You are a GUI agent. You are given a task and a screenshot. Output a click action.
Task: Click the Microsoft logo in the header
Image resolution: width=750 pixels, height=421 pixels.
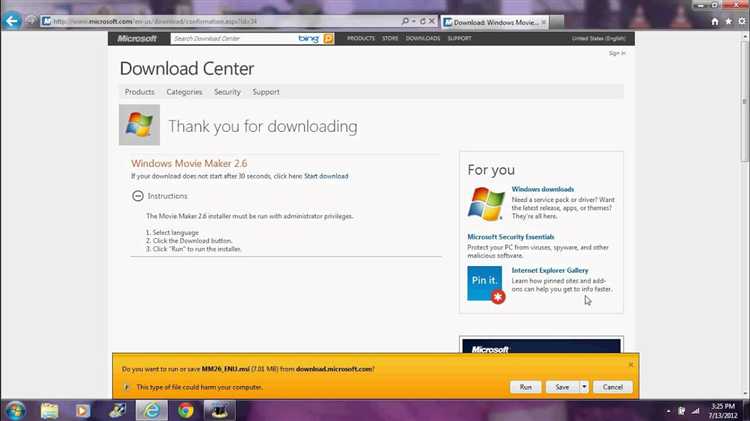click(137, 39)
